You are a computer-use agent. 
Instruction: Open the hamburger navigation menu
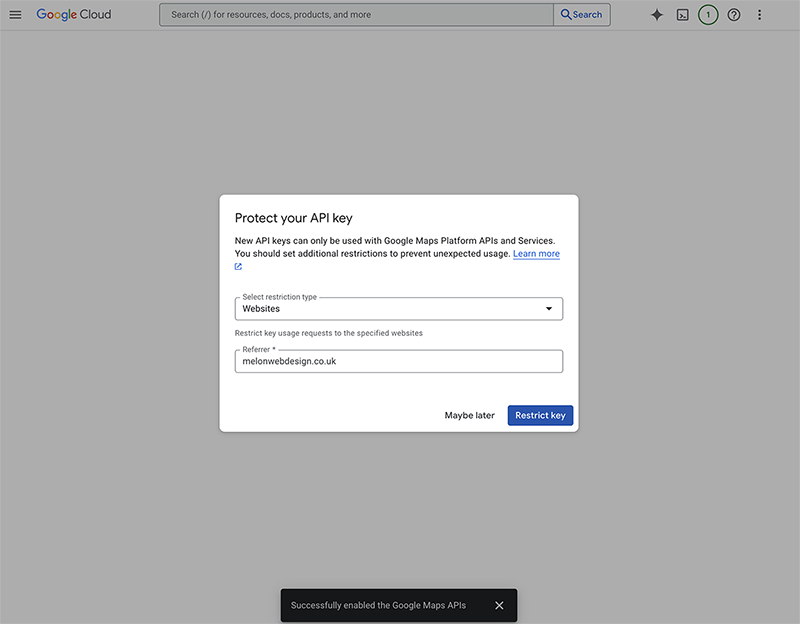coord(15,15)
